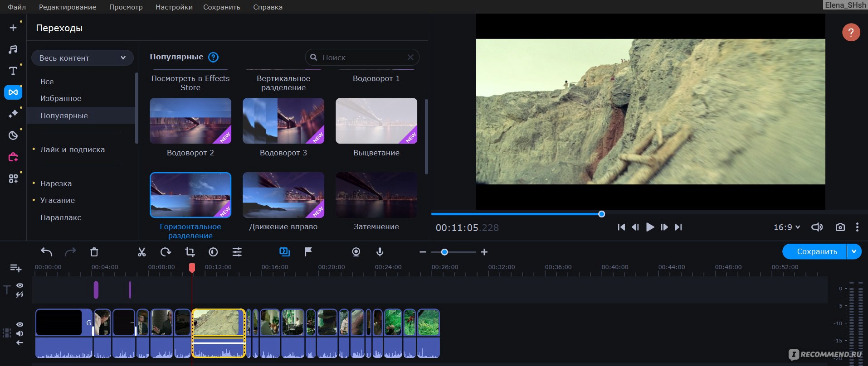Open the Файл menu
Viewport: 868px width, 366px height.
point(17,7)
